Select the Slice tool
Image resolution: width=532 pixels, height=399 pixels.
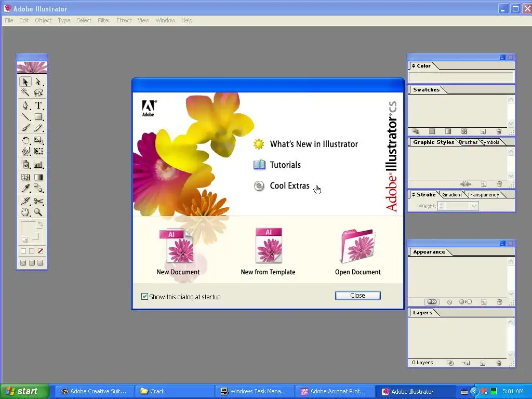pos(25,201)
